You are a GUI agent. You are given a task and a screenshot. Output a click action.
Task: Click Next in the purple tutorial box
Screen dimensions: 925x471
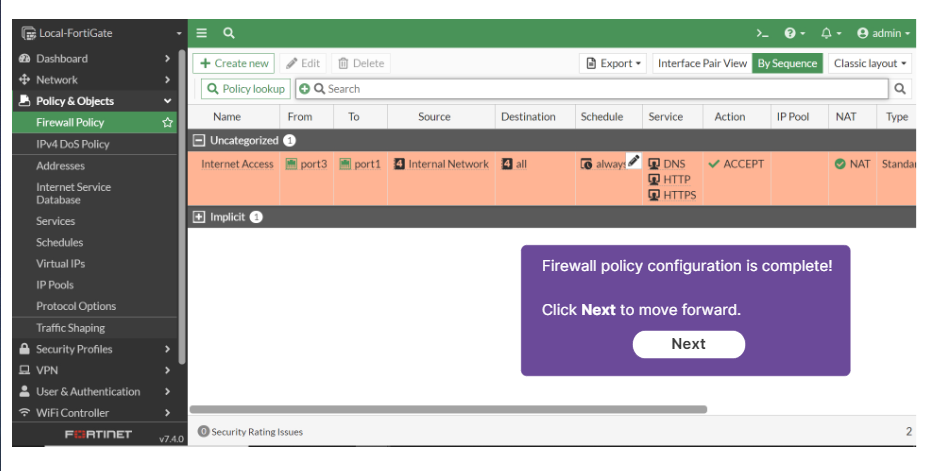pyautogui.click(x=688, y=344)
